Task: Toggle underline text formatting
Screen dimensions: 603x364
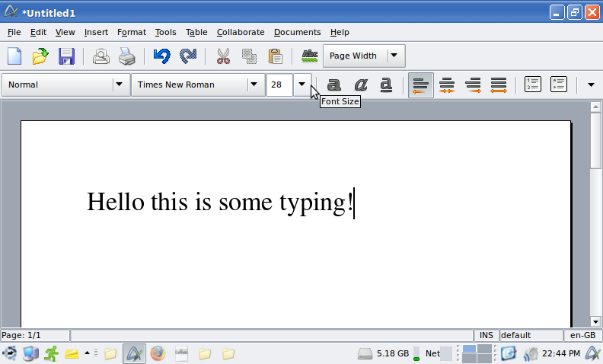Action: [386, 85]
